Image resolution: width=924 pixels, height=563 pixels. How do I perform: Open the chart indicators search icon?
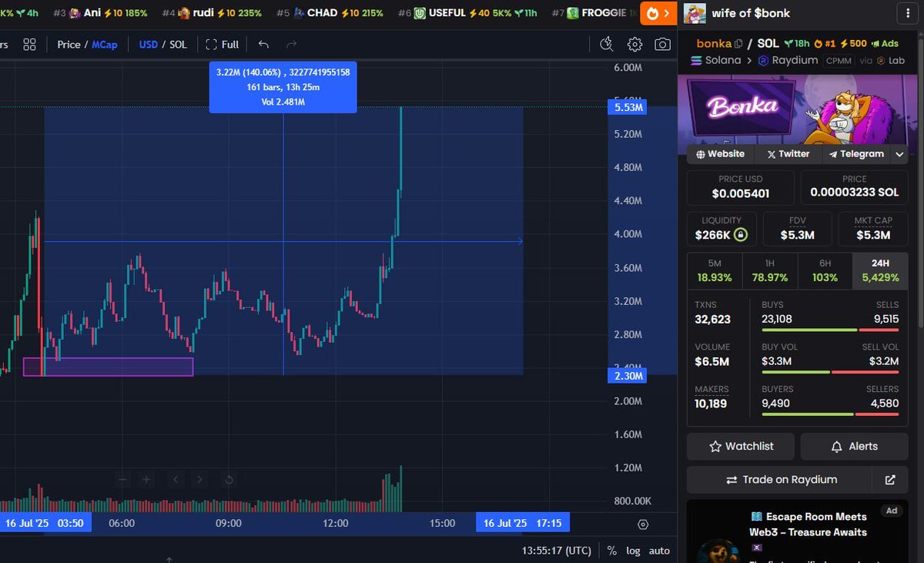coord(606,44)
